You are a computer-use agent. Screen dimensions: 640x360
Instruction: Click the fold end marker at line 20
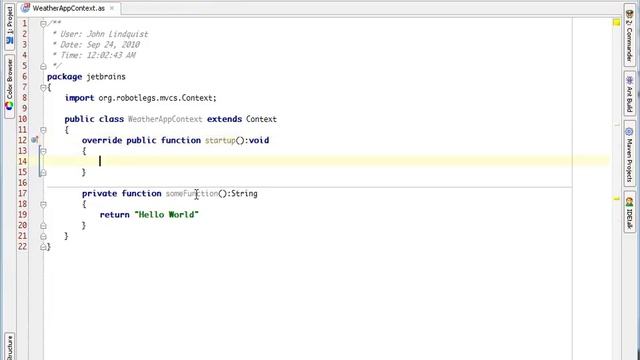pos(43,226)
